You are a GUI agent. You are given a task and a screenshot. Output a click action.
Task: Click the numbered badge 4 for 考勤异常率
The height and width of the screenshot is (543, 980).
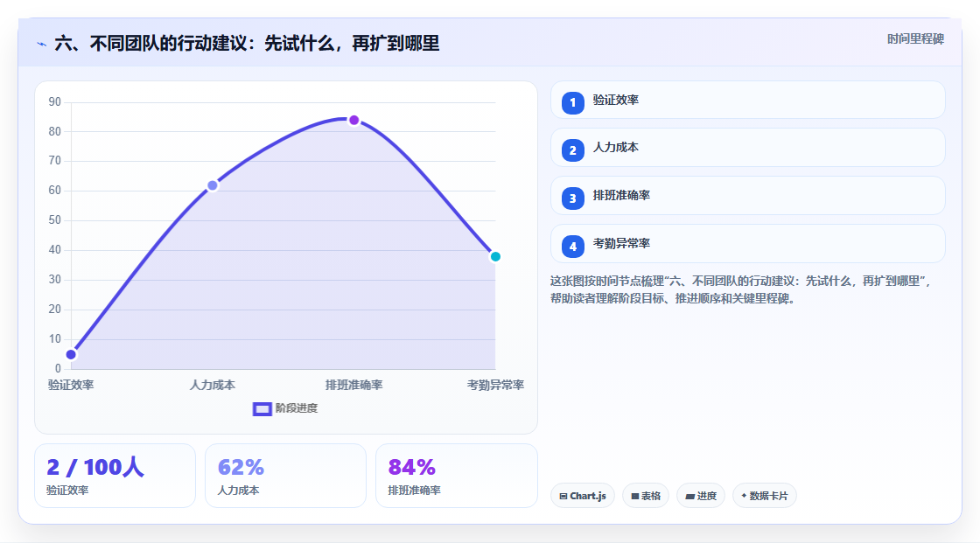tap(572, 247)
